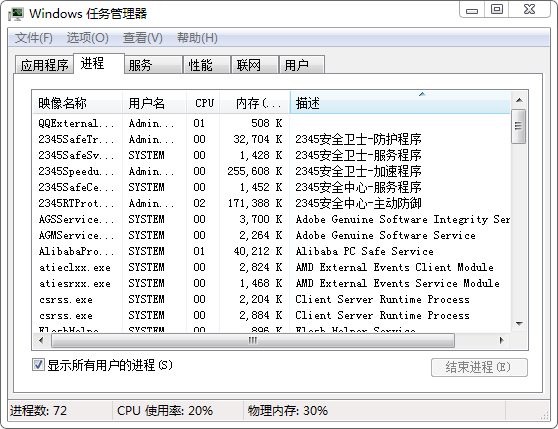558x429 pixels.
Task: Click description 2345安全中心-主动防御
Action: click(x=358, y=203)
